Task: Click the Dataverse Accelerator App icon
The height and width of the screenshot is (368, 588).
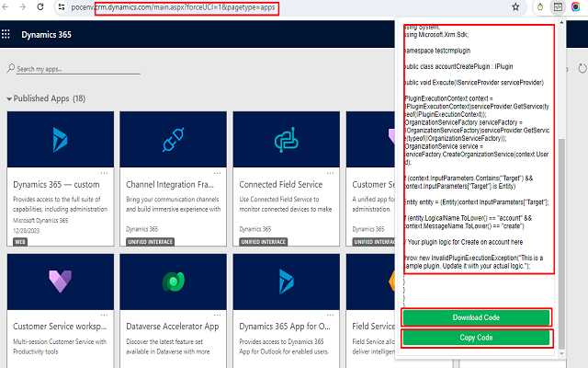Action: (x=173, y=282)
